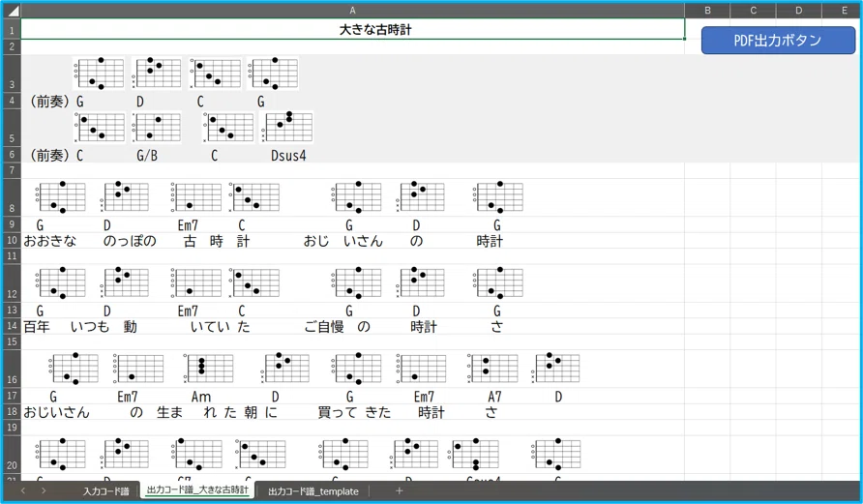Click the title cell 大きな古時計
This screenshot has width=863, height=504.
(x=352, y=29)
